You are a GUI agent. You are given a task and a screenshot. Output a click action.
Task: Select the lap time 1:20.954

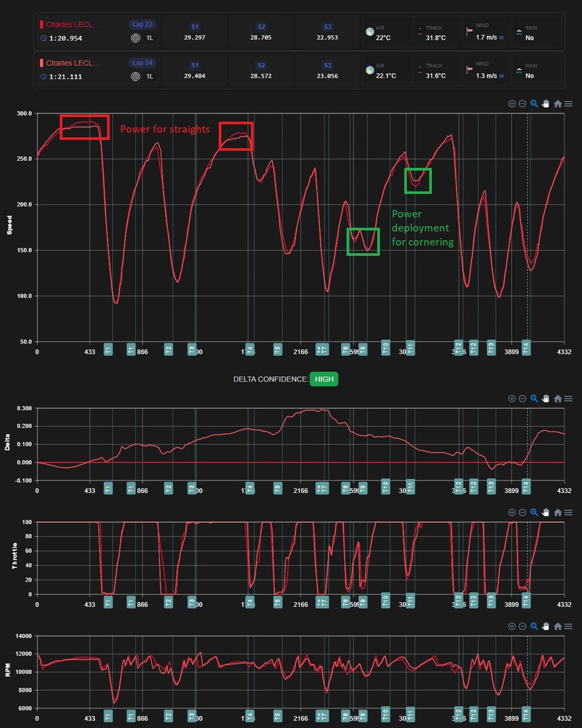click(x=65, y=38)
